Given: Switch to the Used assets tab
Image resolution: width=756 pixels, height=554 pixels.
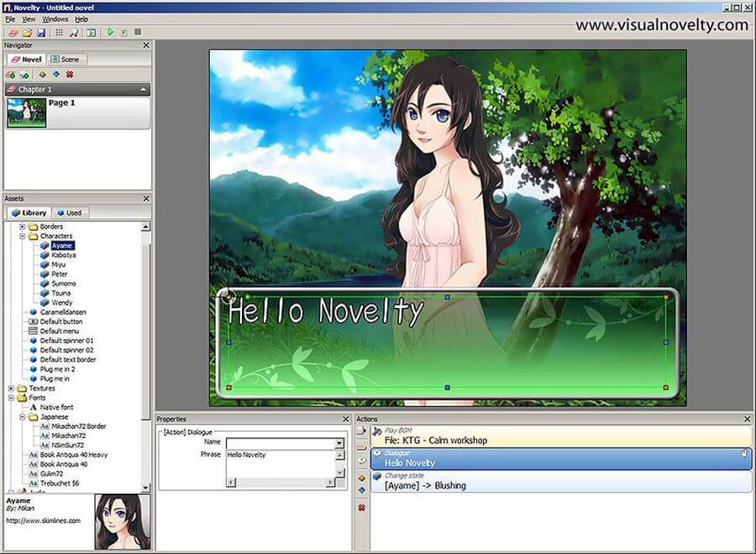Looking at the screenshot, I should [69, 212].
